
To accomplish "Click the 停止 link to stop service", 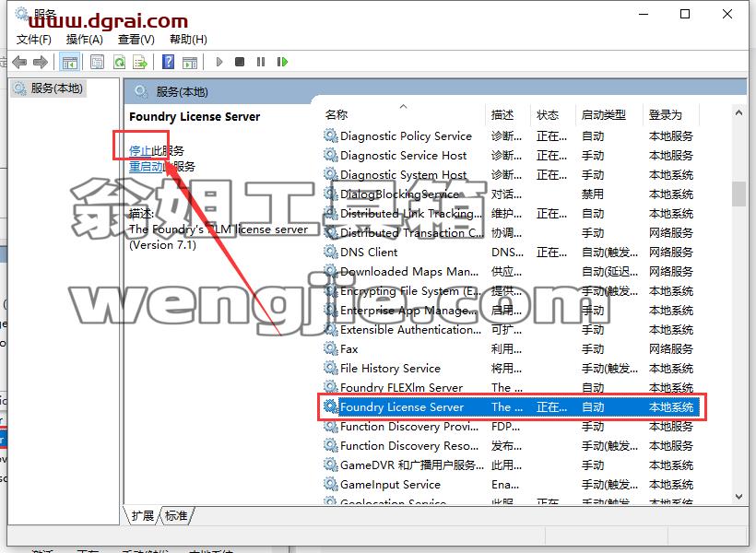I will (x=140, y=150).
